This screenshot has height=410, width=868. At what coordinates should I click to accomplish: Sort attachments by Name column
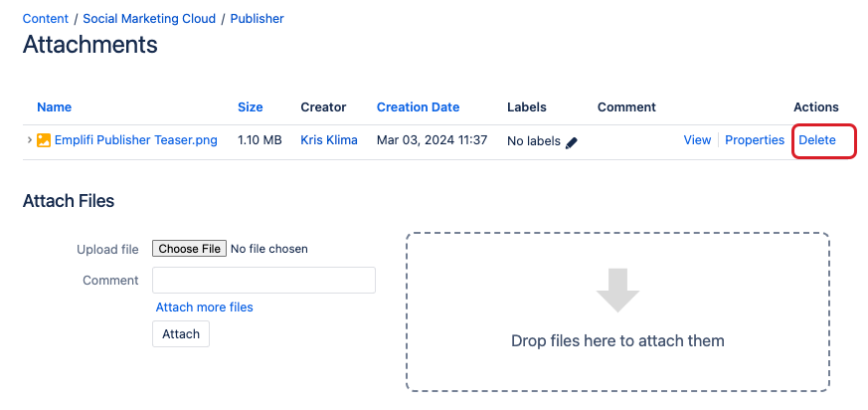(x=55, y=106)
